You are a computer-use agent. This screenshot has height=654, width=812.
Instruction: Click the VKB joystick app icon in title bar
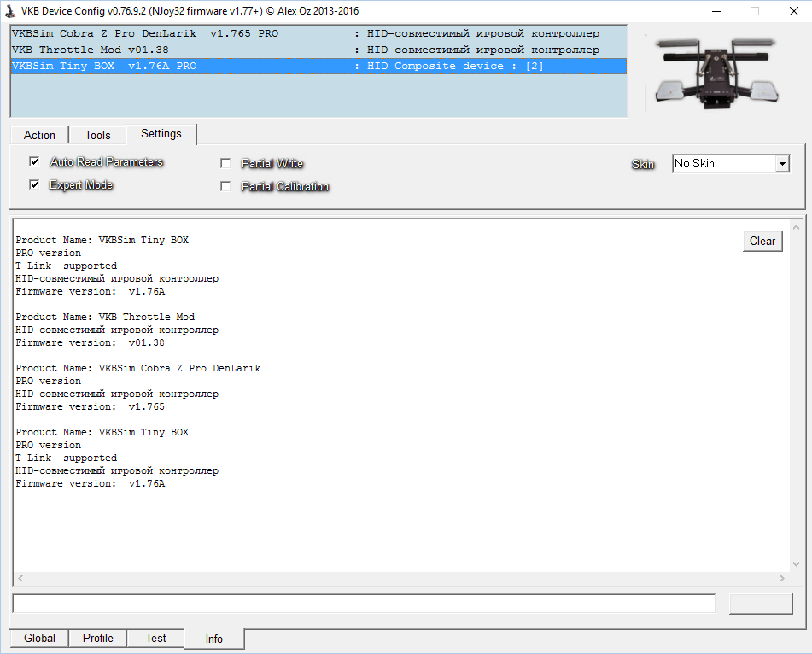tap(10, 11)
